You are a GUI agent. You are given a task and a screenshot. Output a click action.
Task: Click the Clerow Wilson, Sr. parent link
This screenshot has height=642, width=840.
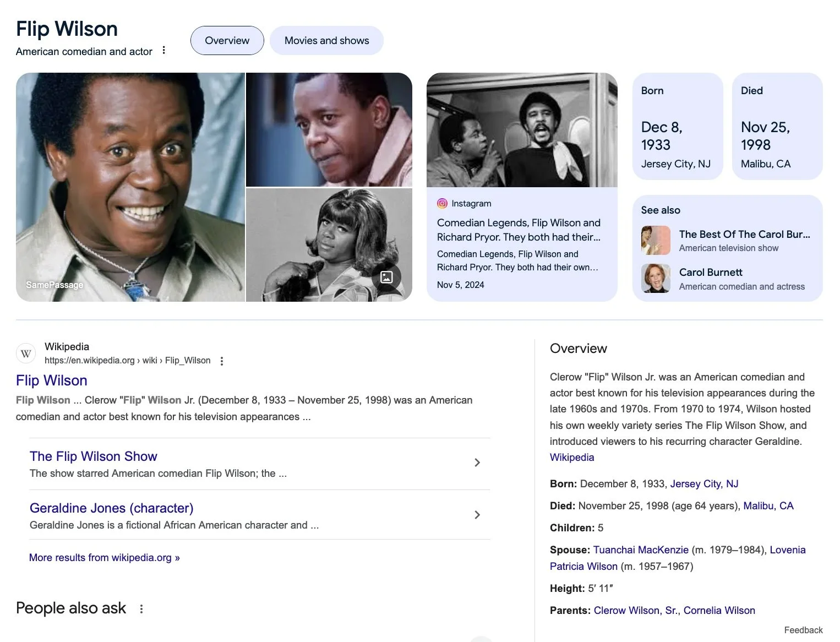click(636, 611)
